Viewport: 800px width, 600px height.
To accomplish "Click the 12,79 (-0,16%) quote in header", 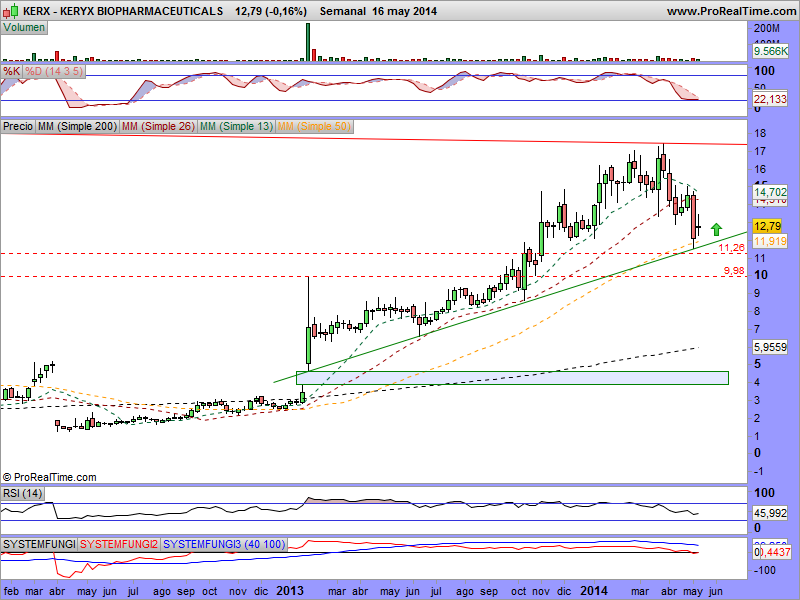I will pos(271,11).
